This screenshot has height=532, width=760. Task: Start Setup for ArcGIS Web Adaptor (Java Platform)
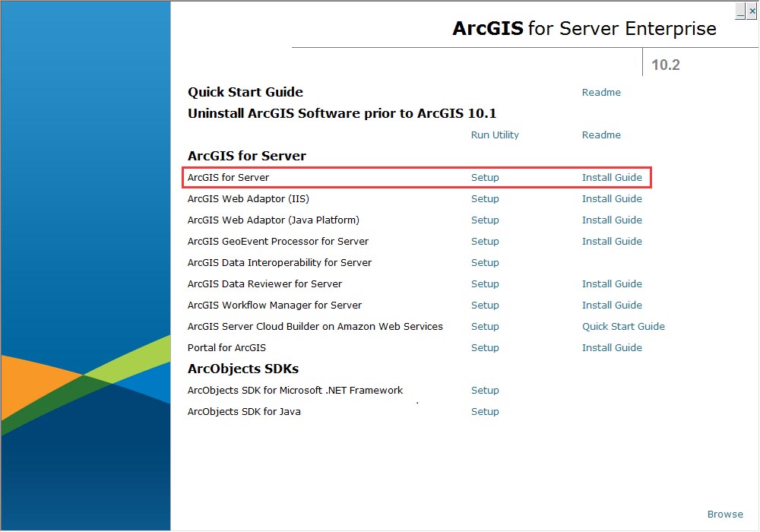485,220
